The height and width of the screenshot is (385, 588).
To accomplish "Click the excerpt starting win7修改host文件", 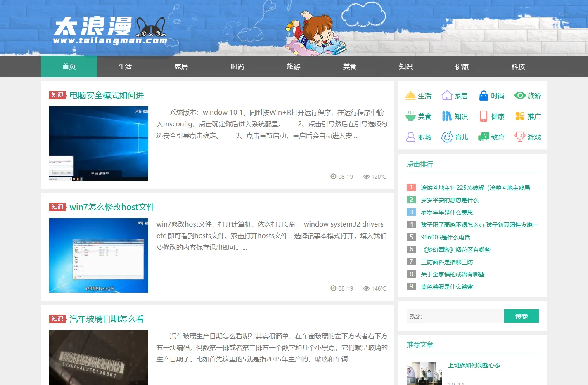I will pos(272,236).
